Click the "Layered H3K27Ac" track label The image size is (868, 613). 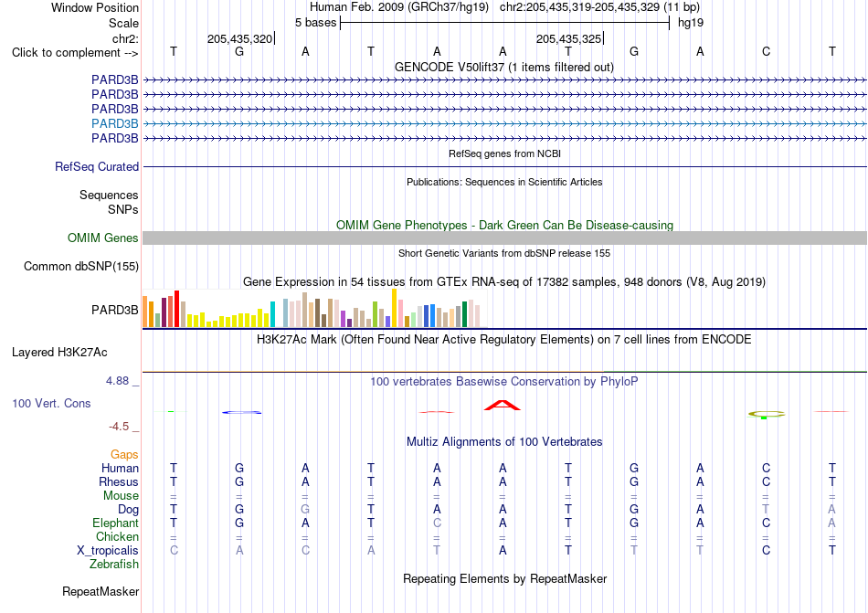pos(59,353)
